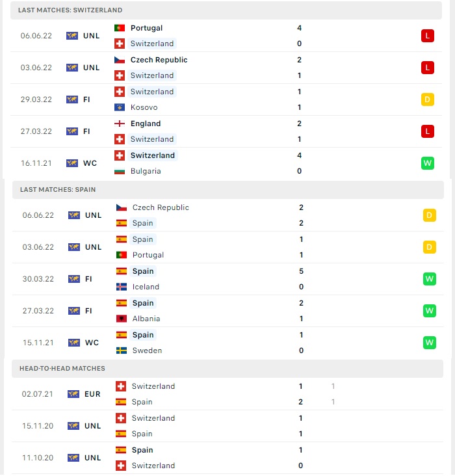Click the competition icon next to EUR
This screenshot has width=455, height=476.
pyautogui.click(x=73, y=394)
